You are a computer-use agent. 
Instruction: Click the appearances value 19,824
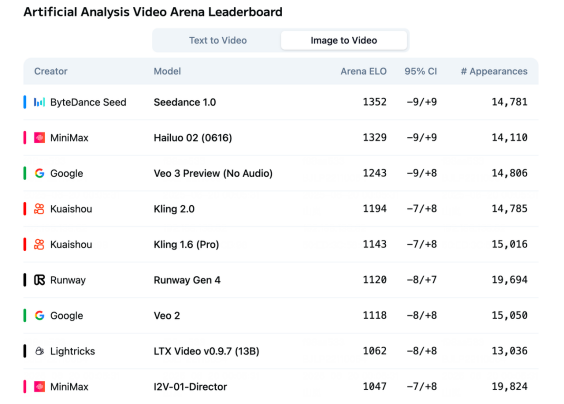[509, 387]
